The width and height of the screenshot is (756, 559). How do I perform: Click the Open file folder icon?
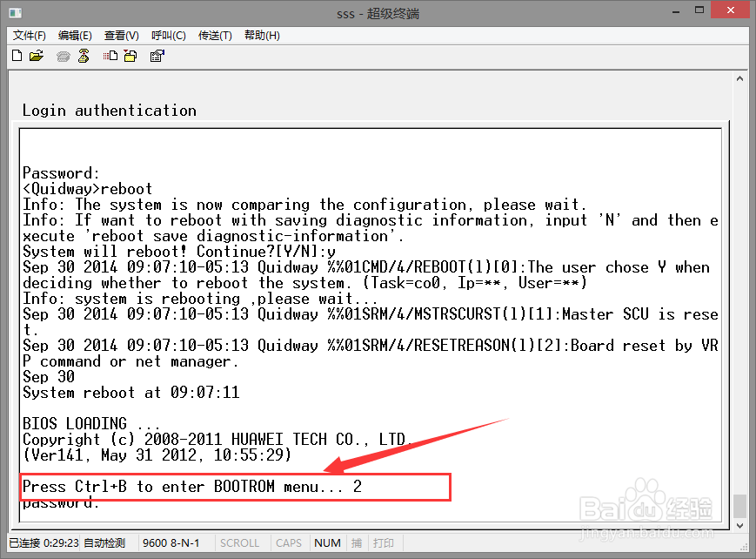click(36, 57)
